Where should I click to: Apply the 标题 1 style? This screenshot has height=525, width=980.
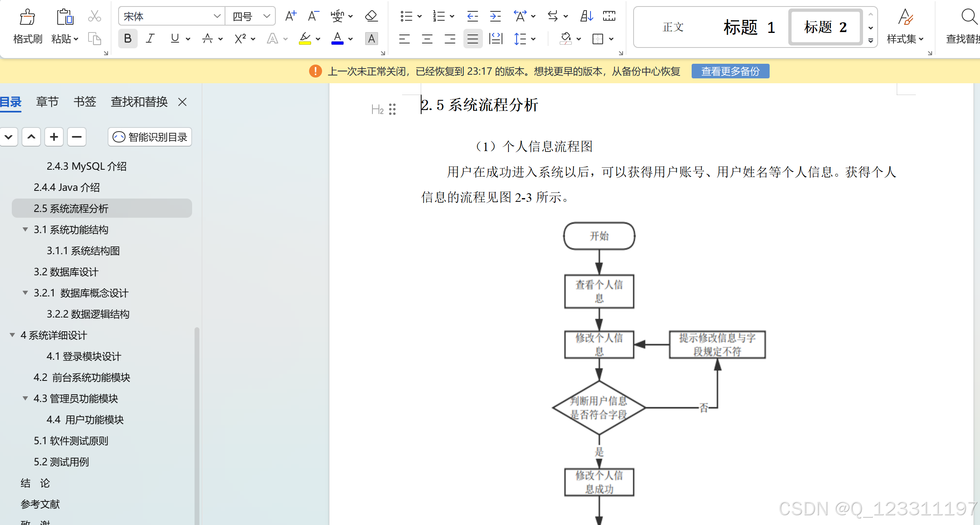point(750,27)
